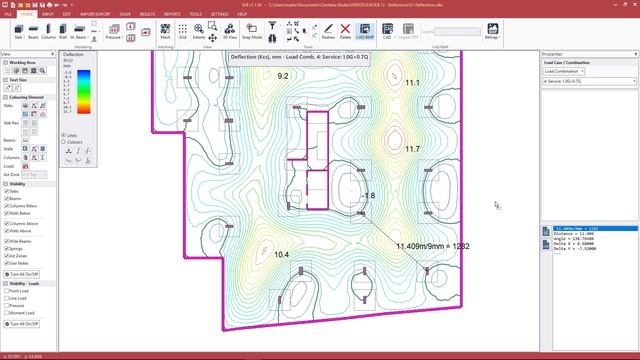
Task: Toggle the Wide Beams checkbox
Action: (x=7, y=241)
